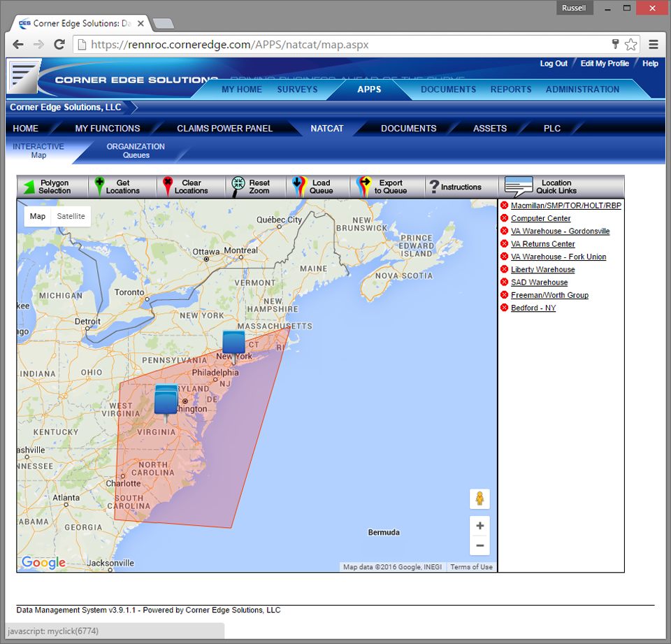Open a new browser tab

pos(163,24)
